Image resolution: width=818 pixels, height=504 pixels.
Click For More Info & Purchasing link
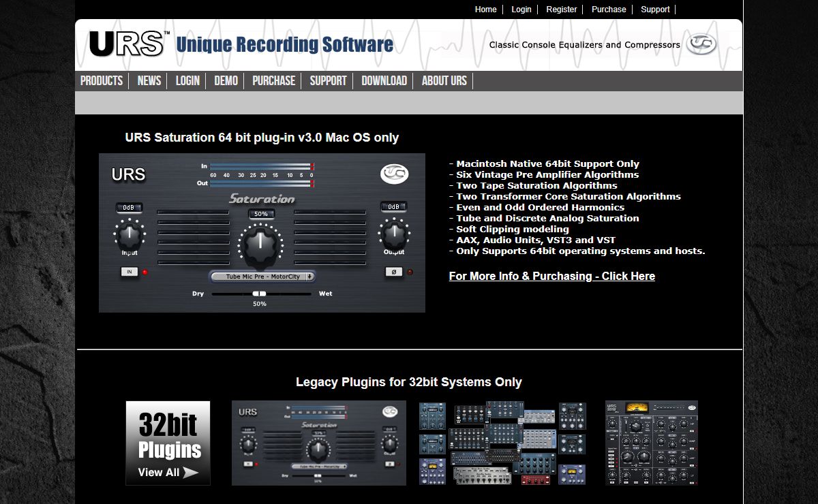(x=552, y=276)
